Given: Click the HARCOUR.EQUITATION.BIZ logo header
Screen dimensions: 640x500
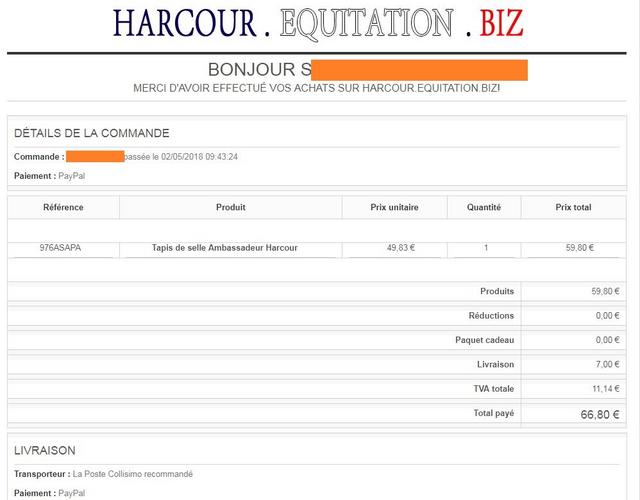Looking at the screenshot, I should click(x=318, y=23).
